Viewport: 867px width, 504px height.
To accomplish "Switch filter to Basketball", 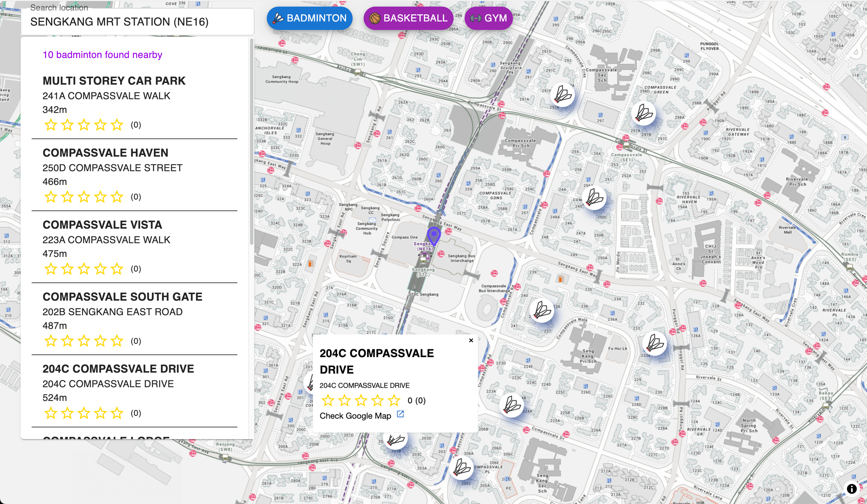I will click(x=408, y=18).
